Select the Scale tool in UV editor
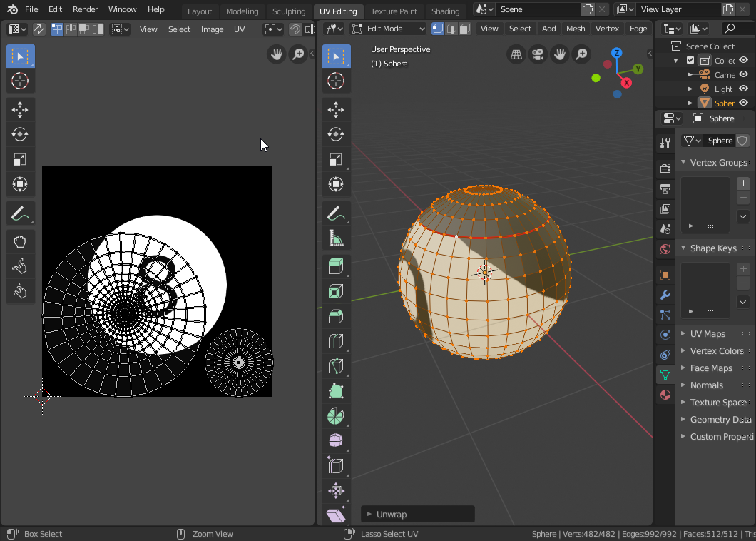The height and width of the screenshot is (541, 756). click(x=20, y=159)
